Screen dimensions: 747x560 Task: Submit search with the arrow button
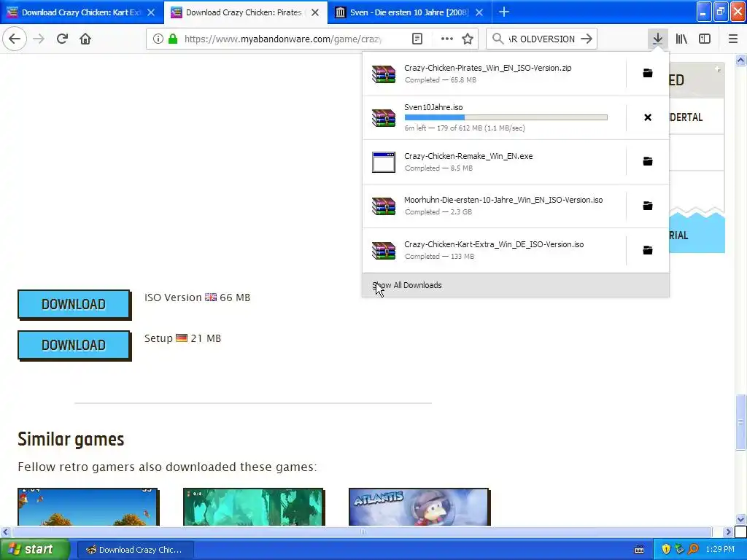[587, 39]
